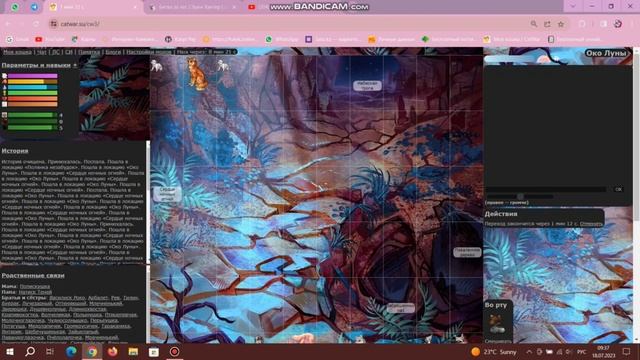Image resolution: width=640 pixels, height=360 pixels.
Task: Click the chat message input field
Action: point(546,189)
